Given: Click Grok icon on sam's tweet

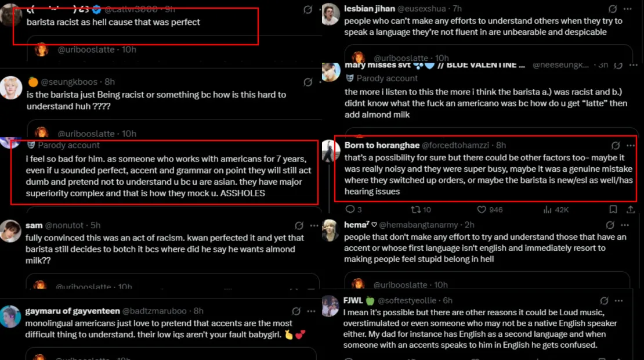Looking at the screenshot, I should [x=299, y=225].
